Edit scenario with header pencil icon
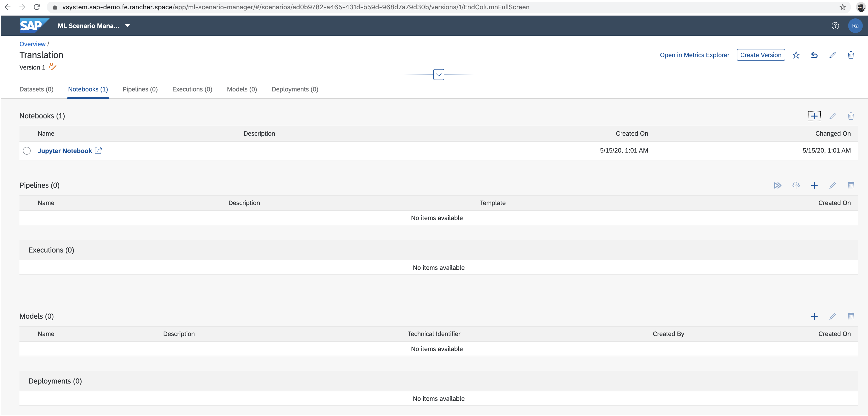 832,55
